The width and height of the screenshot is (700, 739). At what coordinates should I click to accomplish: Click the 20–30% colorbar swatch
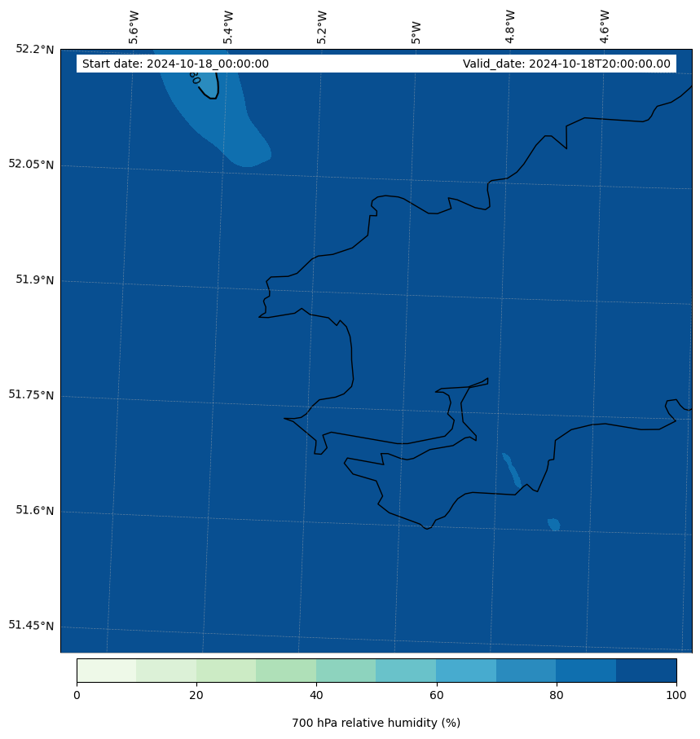[227, 671]
